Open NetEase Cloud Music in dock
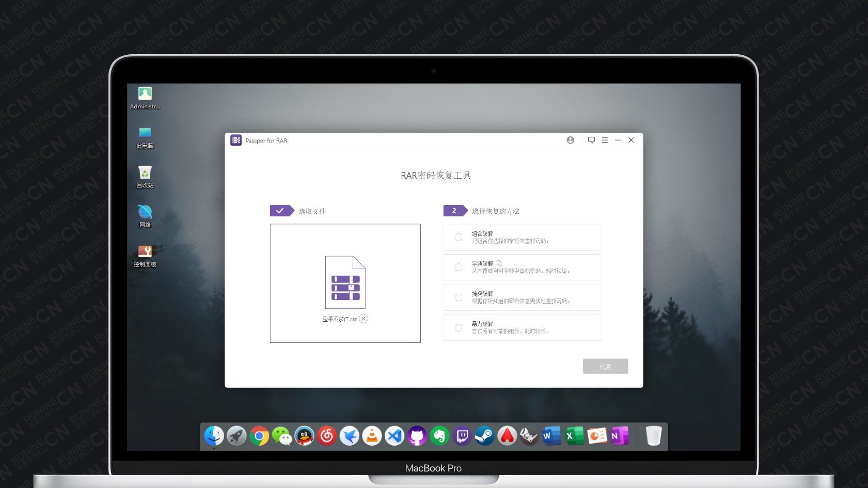Screen dimensions: 868x488 [327, 436]
